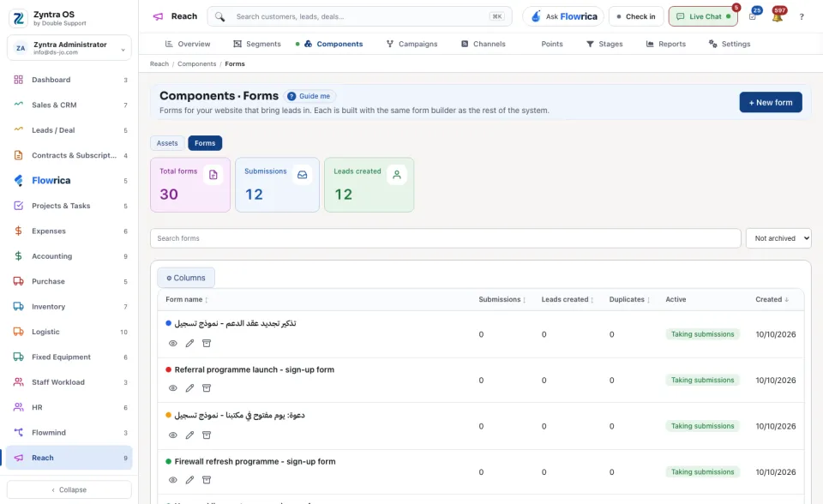823x504 pixels.
Task: Archive the دعوة: يوم مفتوح form
Action: click(207, 435)
